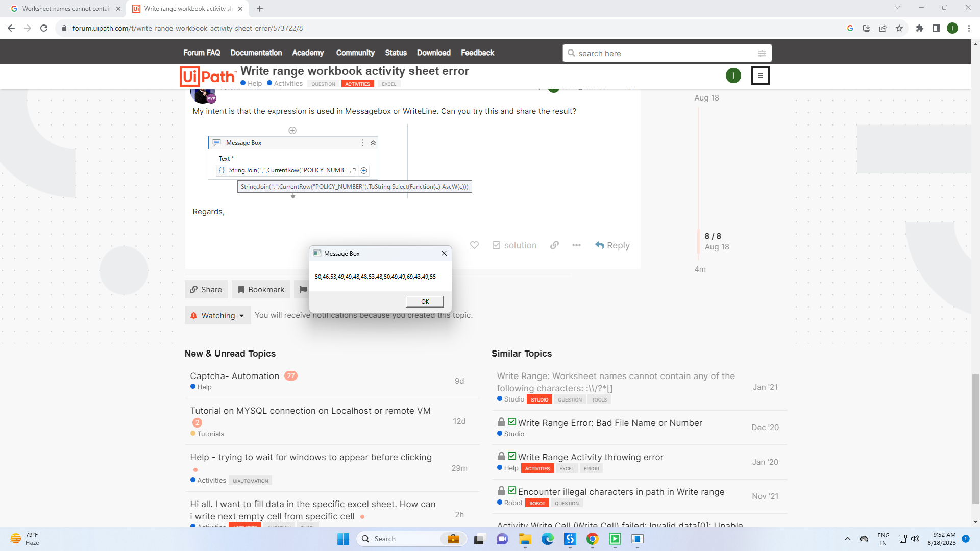
Task: Open Documentation in forum nav menu
Action: tap(256, 53)
